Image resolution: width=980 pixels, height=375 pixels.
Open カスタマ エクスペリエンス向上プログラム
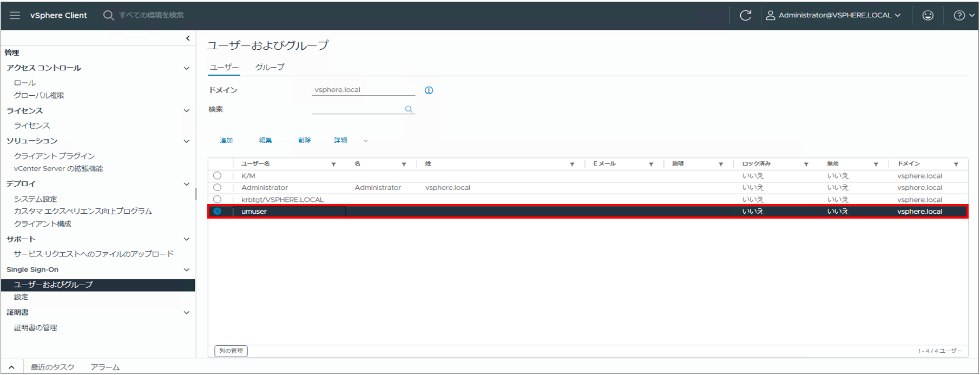tap(83, 211)
